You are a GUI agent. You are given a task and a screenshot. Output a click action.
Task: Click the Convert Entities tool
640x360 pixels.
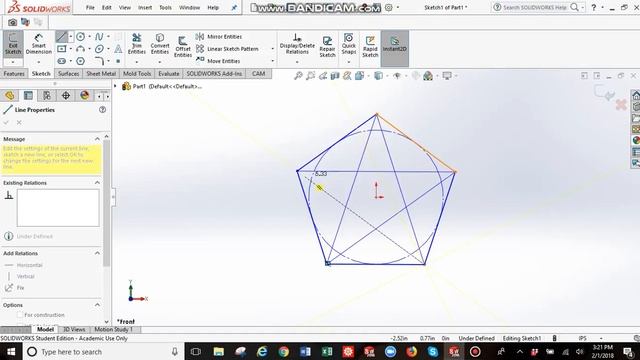coord(160,44)
